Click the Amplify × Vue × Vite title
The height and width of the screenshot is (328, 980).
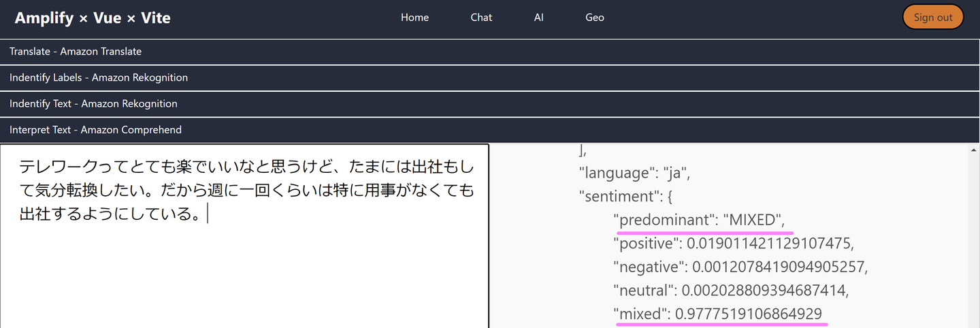93,18
